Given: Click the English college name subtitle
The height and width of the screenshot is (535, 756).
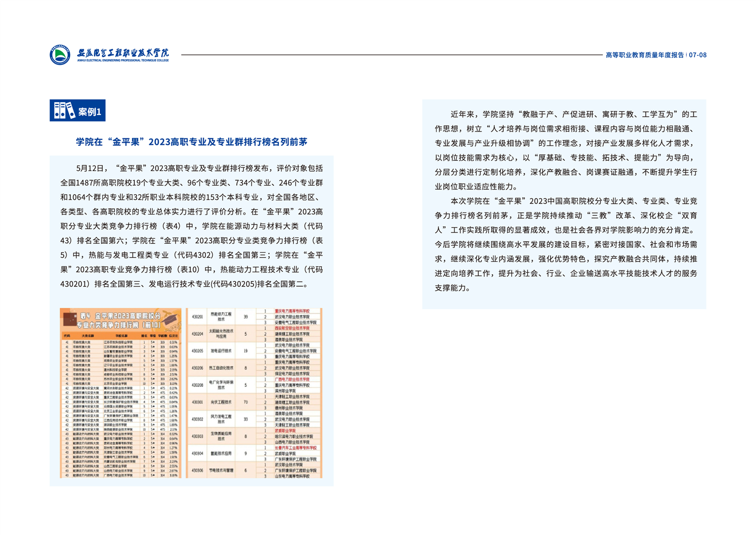Looking at the screenshot, I should click(123, 60).
